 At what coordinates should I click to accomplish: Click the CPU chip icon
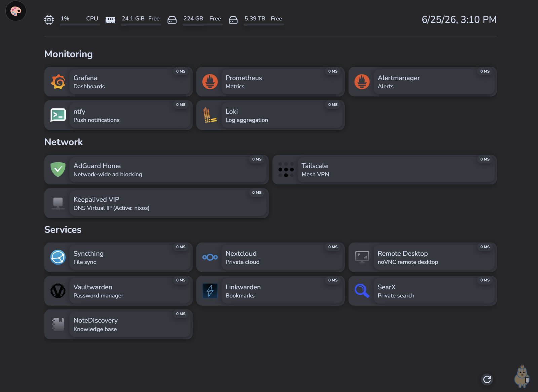pyautogui.click(x=49, y=20)
